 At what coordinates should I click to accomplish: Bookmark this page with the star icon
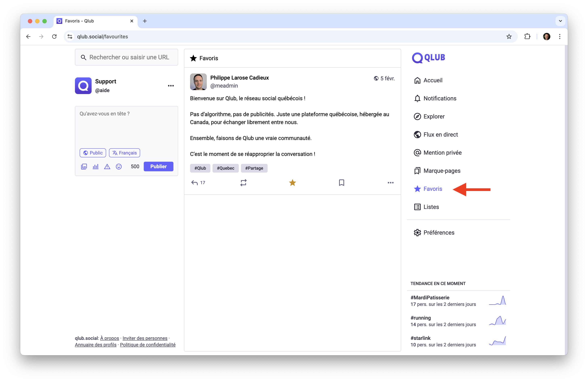(x=509, y=37)
